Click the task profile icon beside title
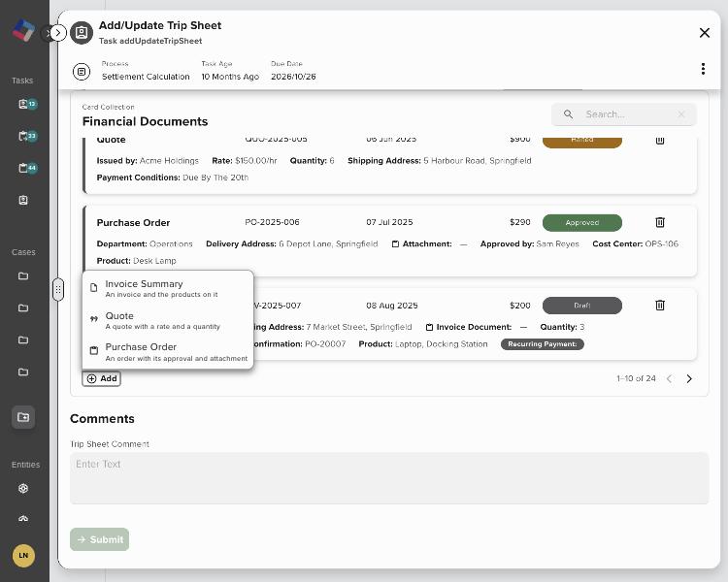The image size is (728, 582). 82,32
